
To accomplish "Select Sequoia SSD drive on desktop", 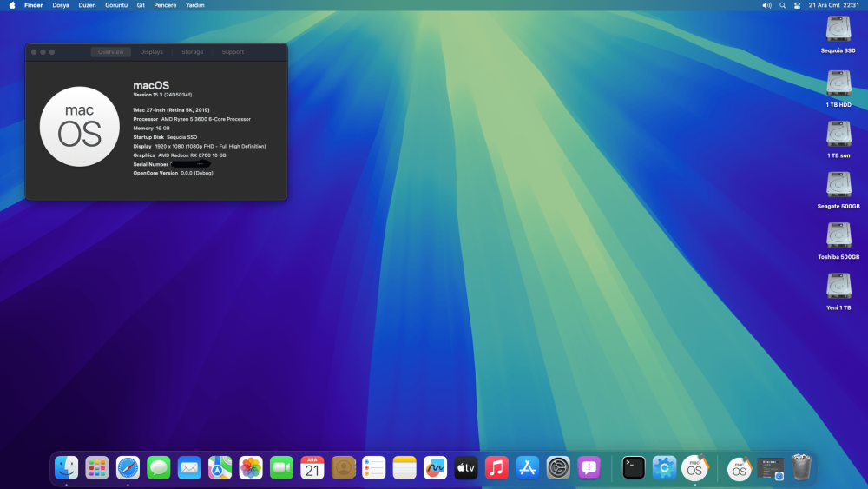I will [x=838, y=29].
